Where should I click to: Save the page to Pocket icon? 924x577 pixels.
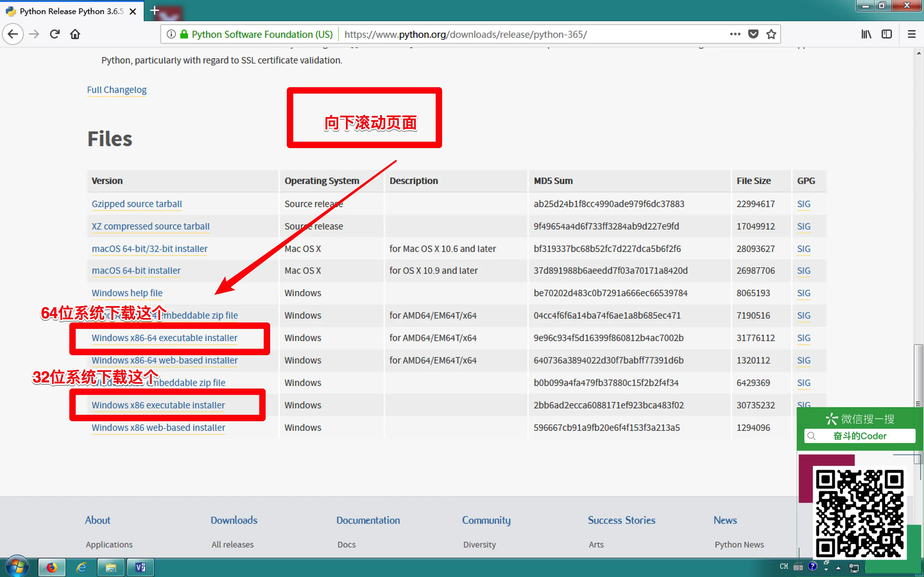753,34
